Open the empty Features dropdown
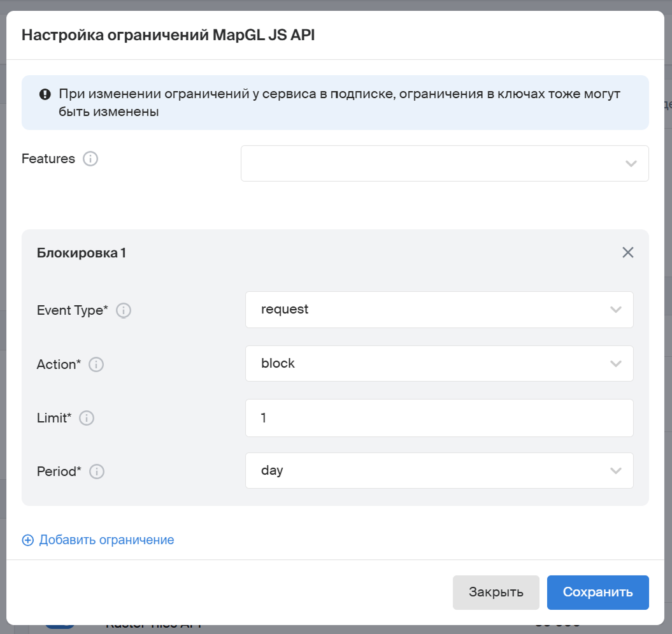672x634 pixels. tap(433, 163)
